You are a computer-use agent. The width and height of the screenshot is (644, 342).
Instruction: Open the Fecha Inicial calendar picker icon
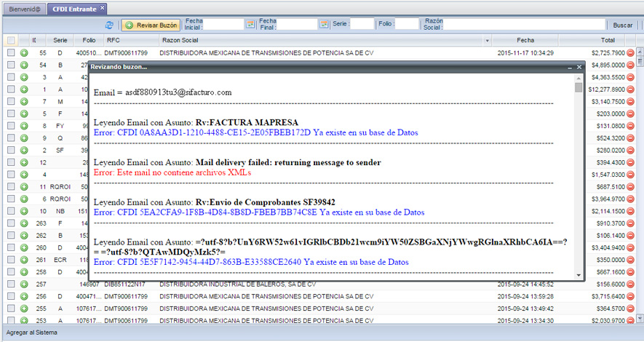click(x=250, y=25)
